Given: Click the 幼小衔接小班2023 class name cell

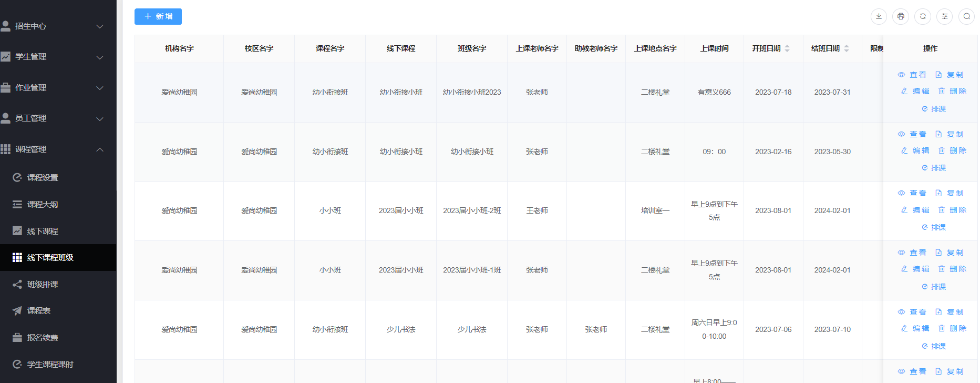Looking at the screenshot, I should [x=472, y=92].
